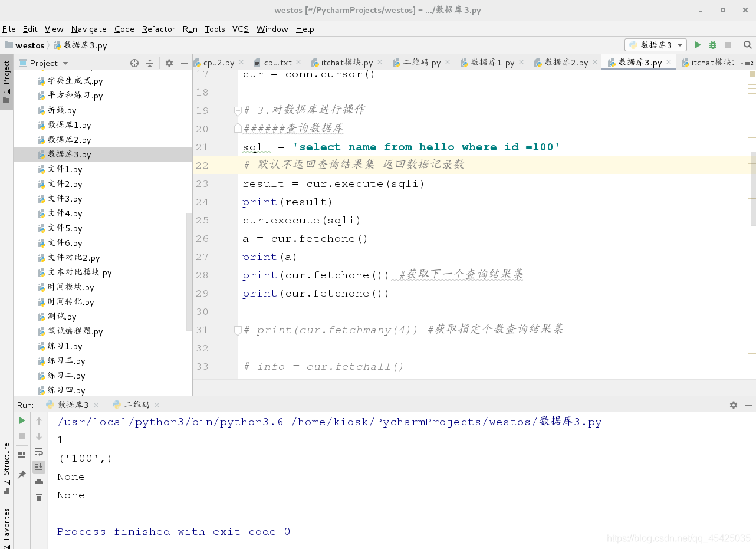Collapse fold marker at line 20
Image resolution: width=756 pixels, height=549 pixels.
tap(238, 128)
